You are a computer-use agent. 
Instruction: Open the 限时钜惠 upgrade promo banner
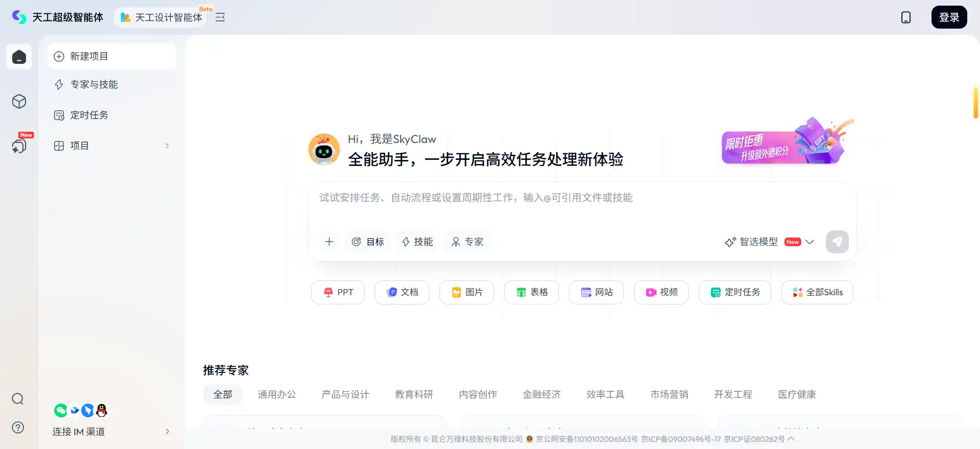click(x=788, y=141)
